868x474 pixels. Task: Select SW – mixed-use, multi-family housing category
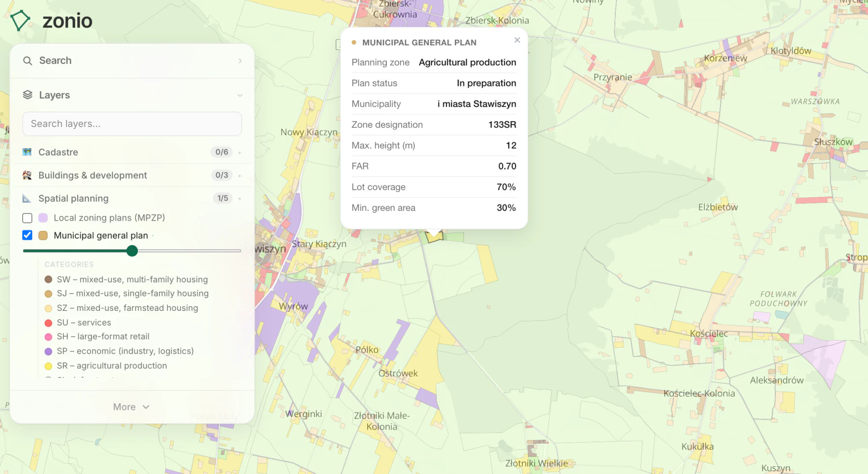126,279
